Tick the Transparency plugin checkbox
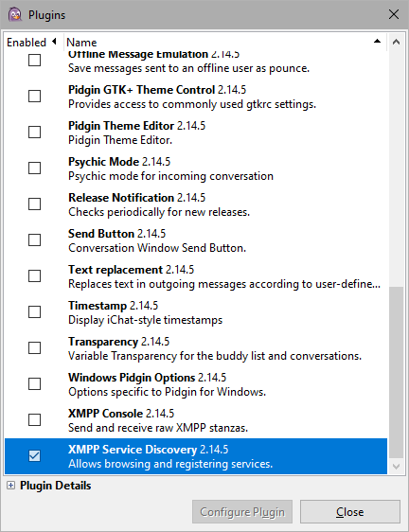Screen dimensions: 409x532 (34, 348)
